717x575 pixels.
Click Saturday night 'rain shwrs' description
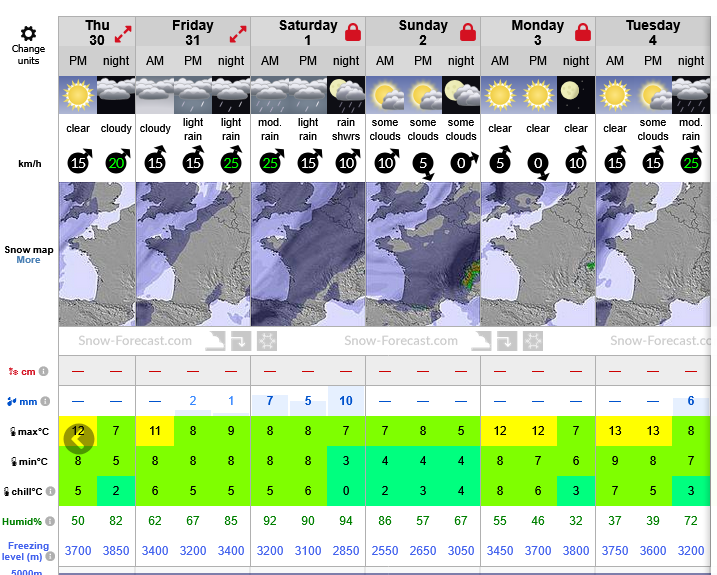346,129
